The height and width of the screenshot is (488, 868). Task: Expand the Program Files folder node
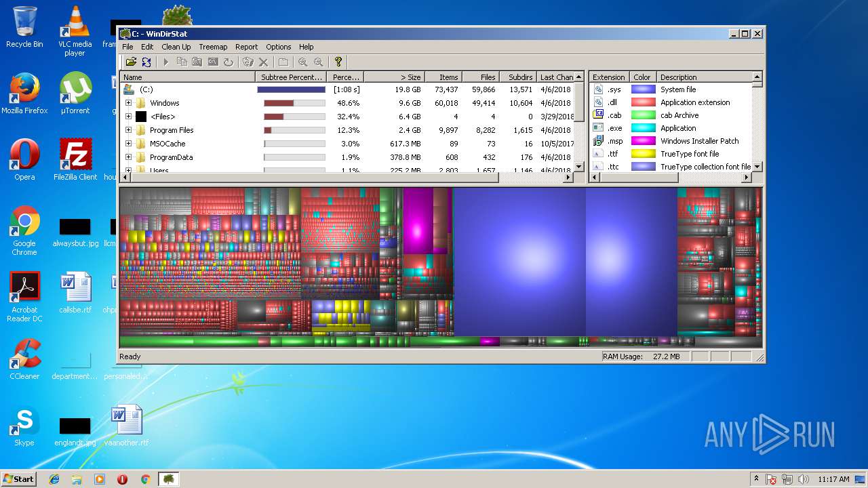(x=128, y=130)
